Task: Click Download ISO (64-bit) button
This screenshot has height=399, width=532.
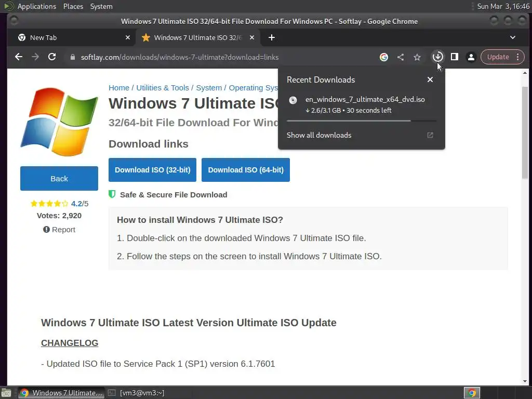Action: [246, 170]
